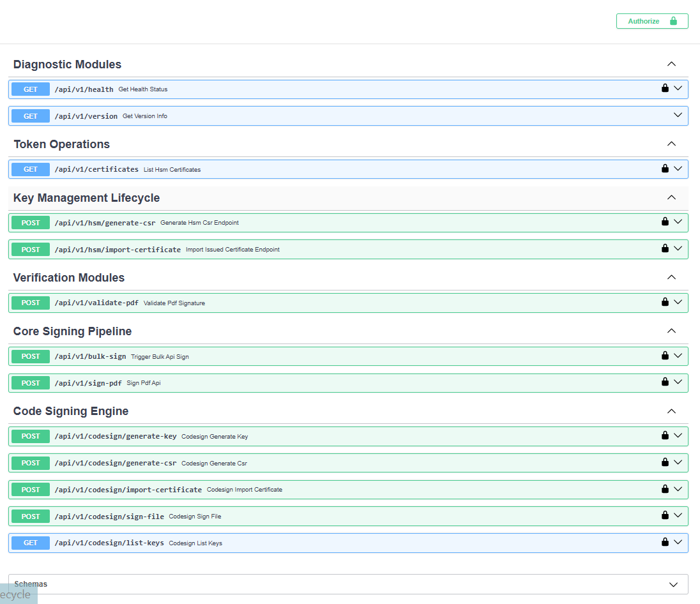The image size is (700, 604).
Task: Expand the codesign/generate-key endpoint chevron
Action: tap(678, 435)
